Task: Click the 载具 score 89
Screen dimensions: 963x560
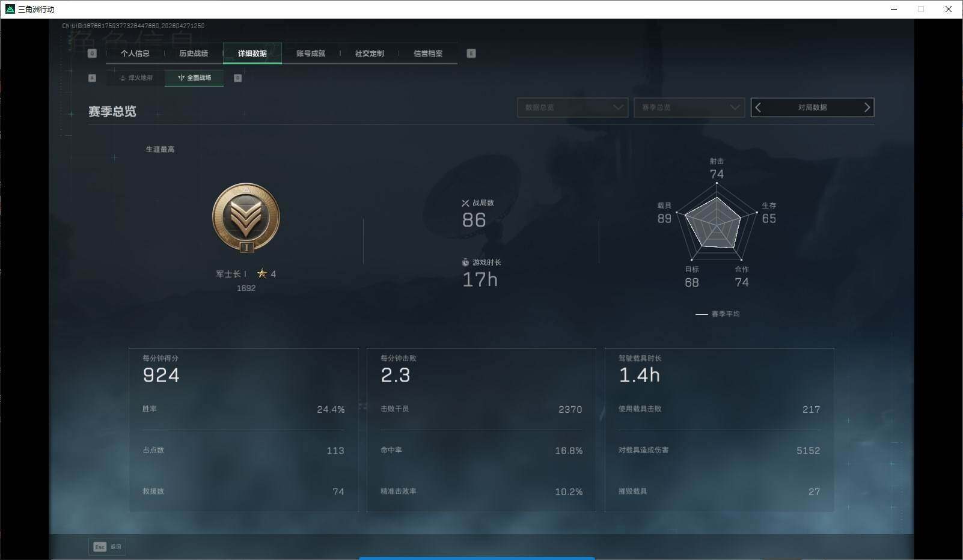Action: (x=664, y=219)
